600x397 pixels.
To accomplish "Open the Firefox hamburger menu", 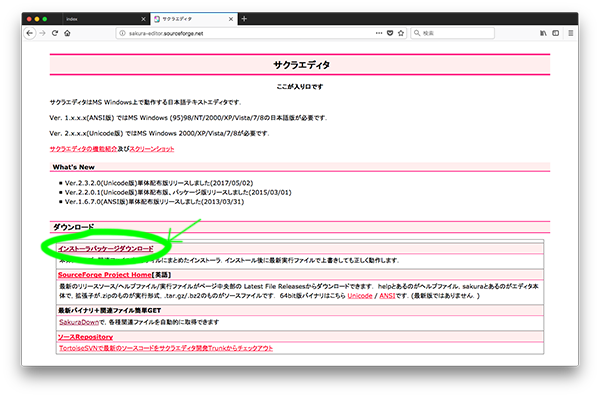I will coord(571,33).
